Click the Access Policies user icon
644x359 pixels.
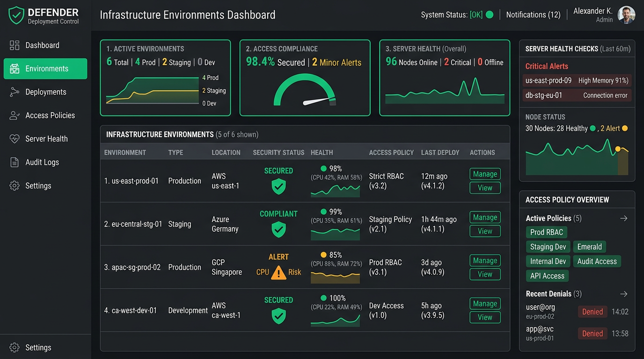click(15, 115)
